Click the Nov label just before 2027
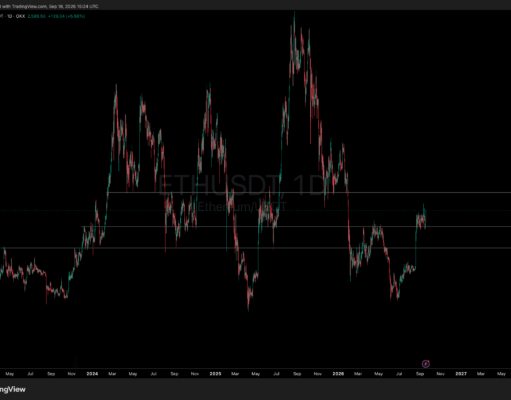The image size is (511, 400). tap(440, 374)
